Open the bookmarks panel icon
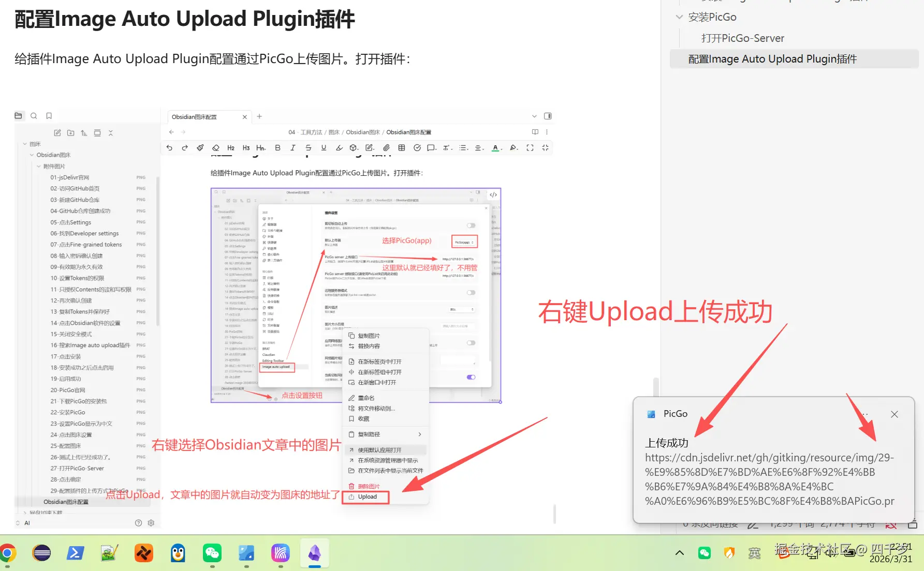 49,116
